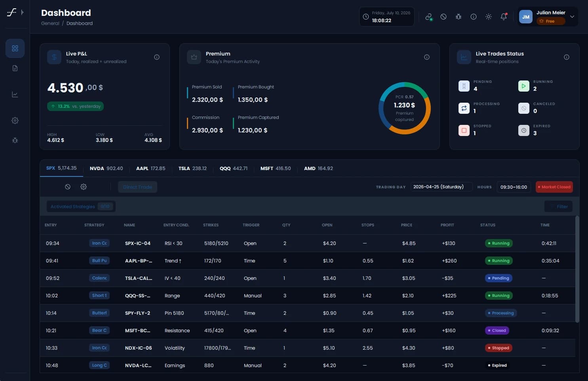This screenshot has width=588, height=381.
Task: Open the line chart icon in sidebar
Action: pyautogui.click(x=15, y=94)
